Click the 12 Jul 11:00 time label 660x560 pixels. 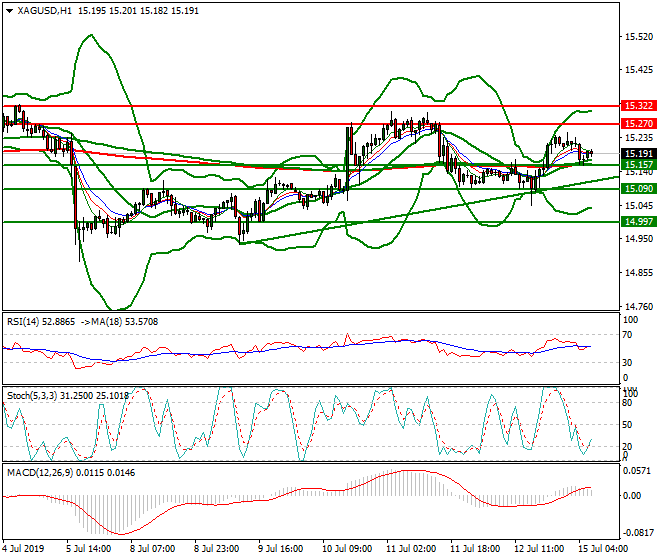(x=539, y=549)
